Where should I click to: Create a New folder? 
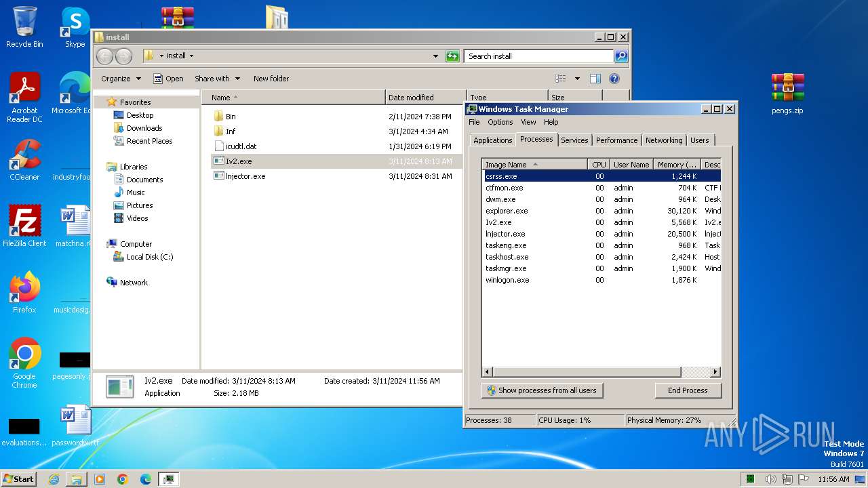pyautogui.click(x=271, y=79)
